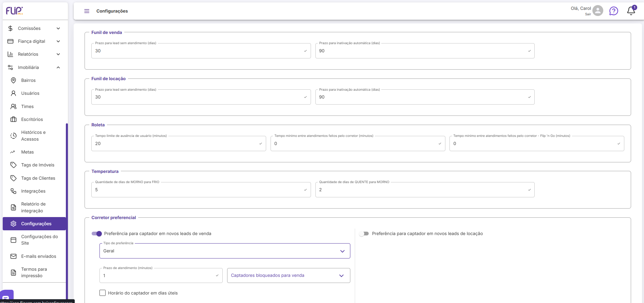Click the Relatórios bar chart icon

[x=11, y=54]
